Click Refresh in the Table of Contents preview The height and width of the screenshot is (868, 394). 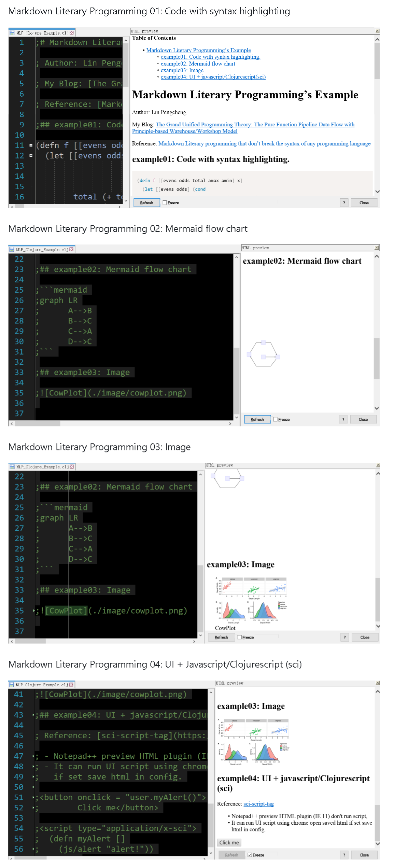click(x=146, y=202)
